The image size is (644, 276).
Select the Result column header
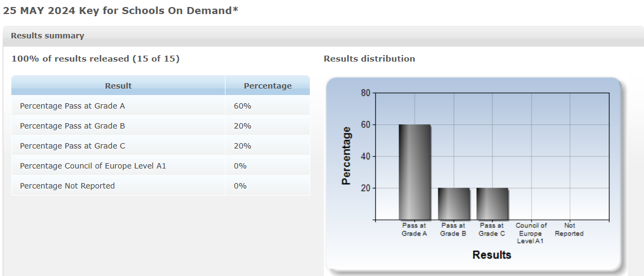(118, 86)
